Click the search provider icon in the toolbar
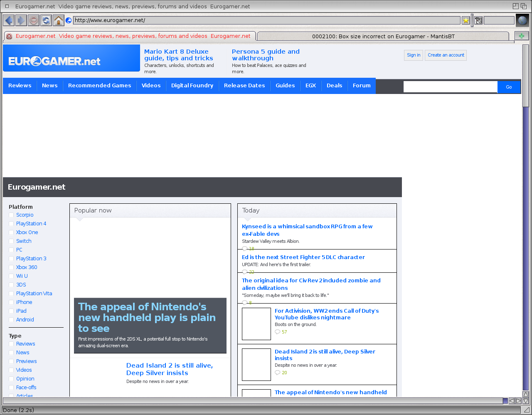The image size is (532, 415). (478, 20)
